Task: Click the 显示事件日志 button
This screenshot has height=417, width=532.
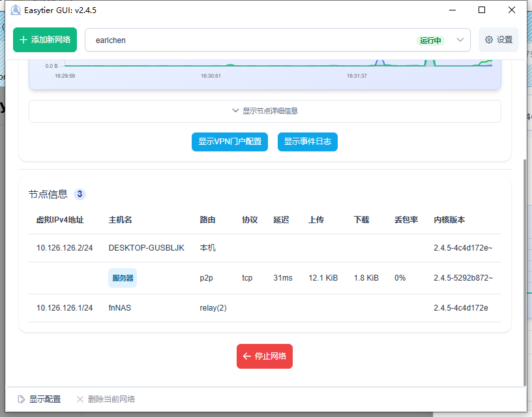Action: [x=307, y=142]
